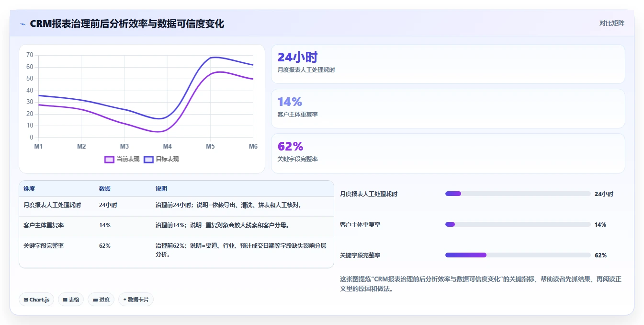Toggle the 当前表现 legend swatch

(109, 159)
